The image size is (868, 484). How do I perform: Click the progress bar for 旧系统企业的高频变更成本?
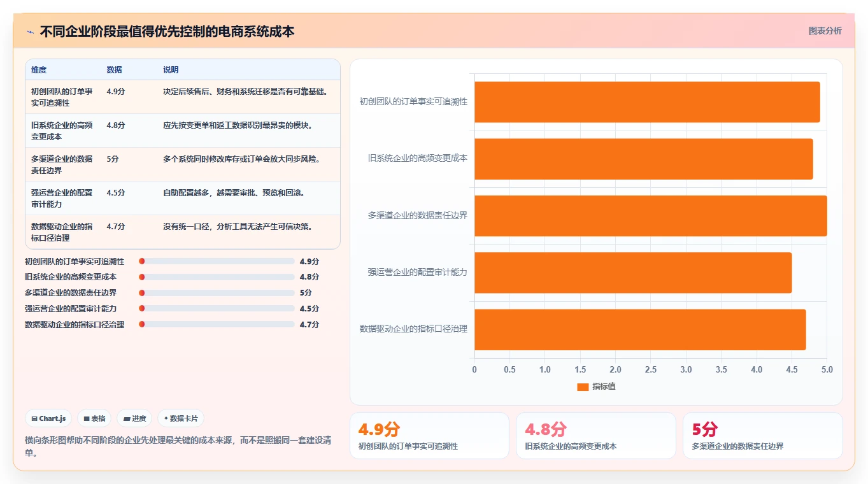217,277
